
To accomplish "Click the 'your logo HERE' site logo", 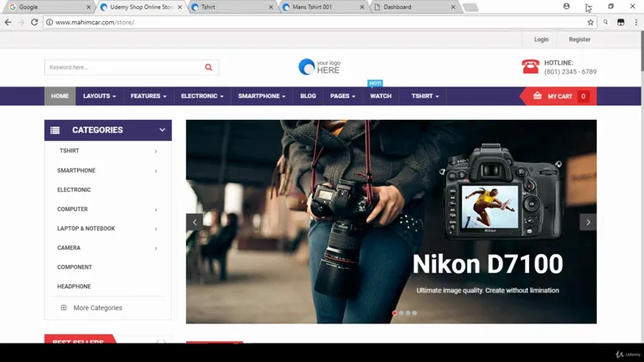I will coord(319,66).
